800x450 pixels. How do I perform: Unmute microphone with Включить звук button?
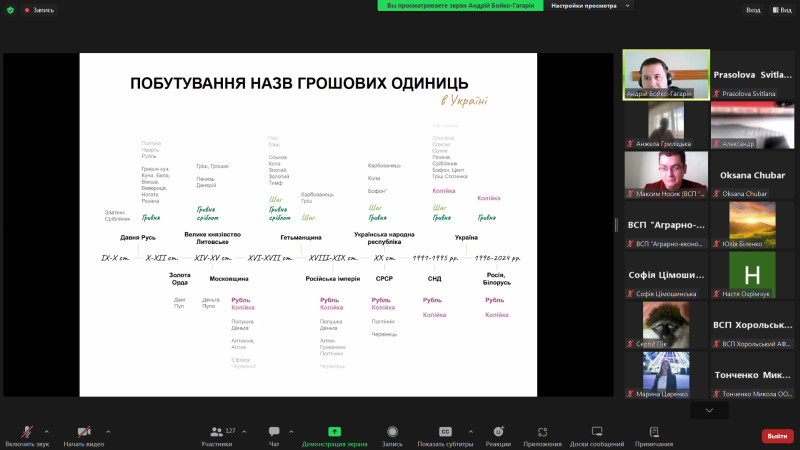tap(26, 434)
